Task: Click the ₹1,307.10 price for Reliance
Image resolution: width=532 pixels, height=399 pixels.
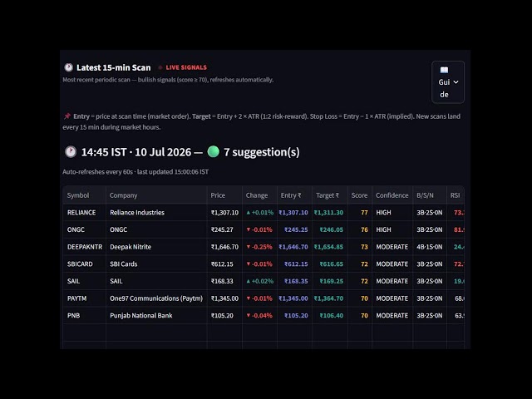Action: point(224,213)
